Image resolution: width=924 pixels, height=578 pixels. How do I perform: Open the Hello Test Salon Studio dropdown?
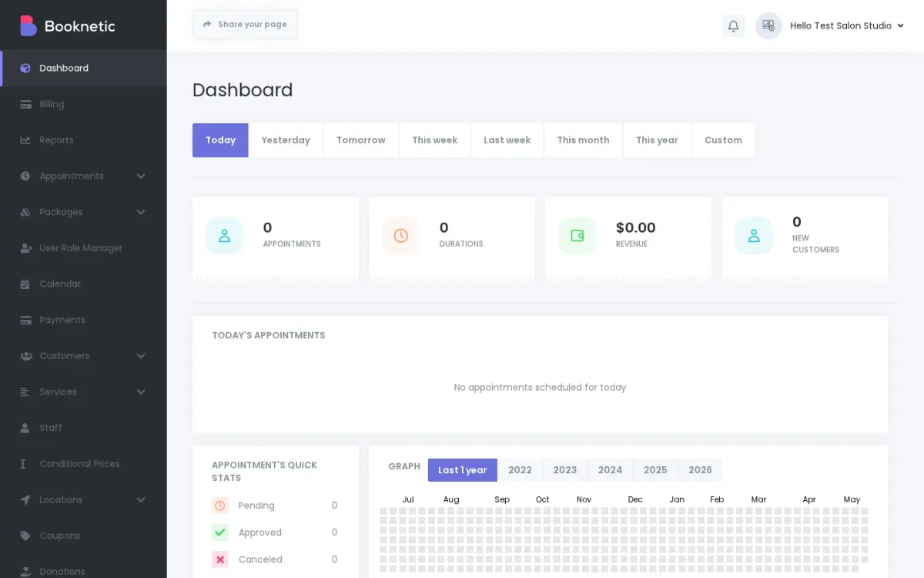click(846, 25)
